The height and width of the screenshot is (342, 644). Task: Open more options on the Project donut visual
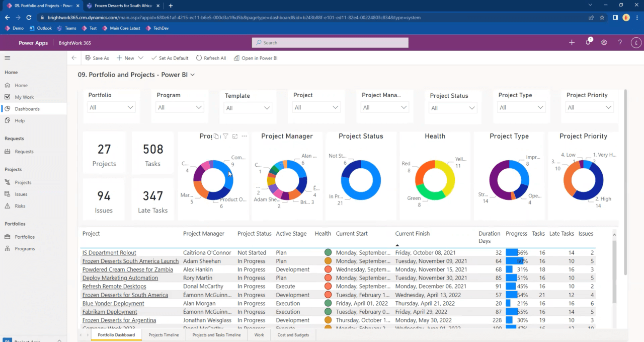coord(245,136)
